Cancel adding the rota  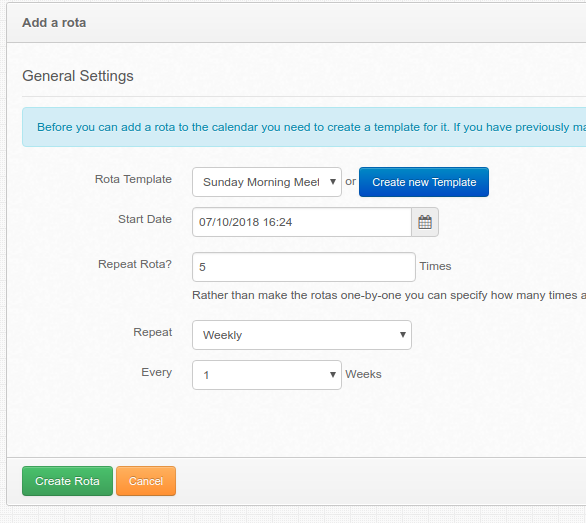(x=146, y=481)
